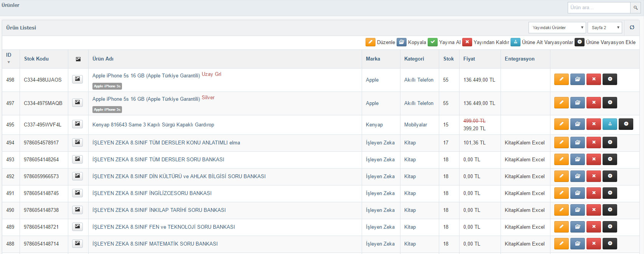Add variation to product 498
Screen dimensions: 644x254
point(610,79)
